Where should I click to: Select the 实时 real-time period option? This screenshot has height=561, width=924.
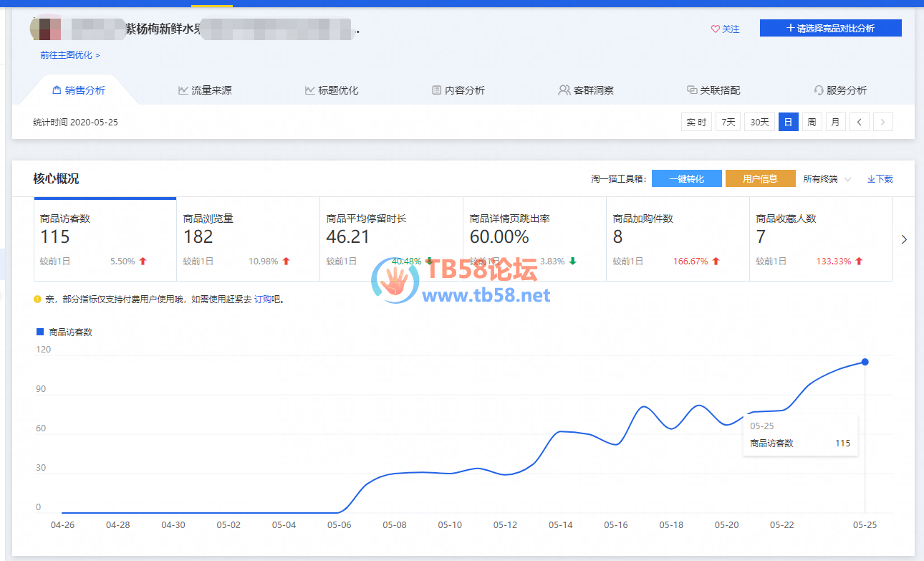(696, 123)
